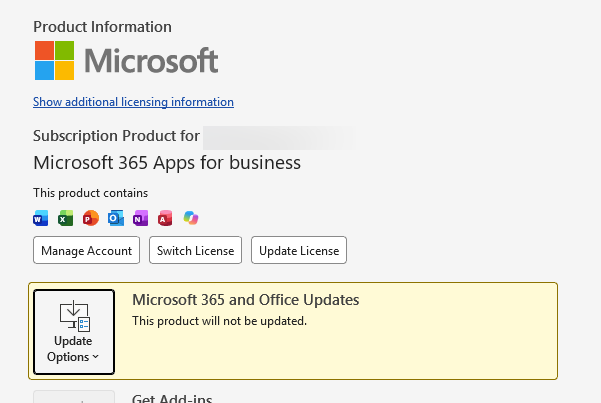Click the OneNote app icon
Viewport: 601px width, 403px height.
pos(140,219)
